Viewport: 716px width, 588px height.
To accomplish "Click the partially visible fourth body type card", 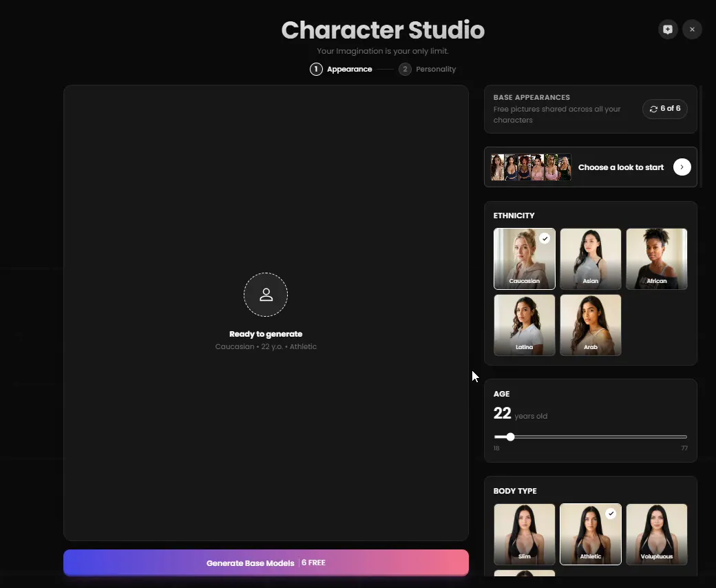I will 524,573.
